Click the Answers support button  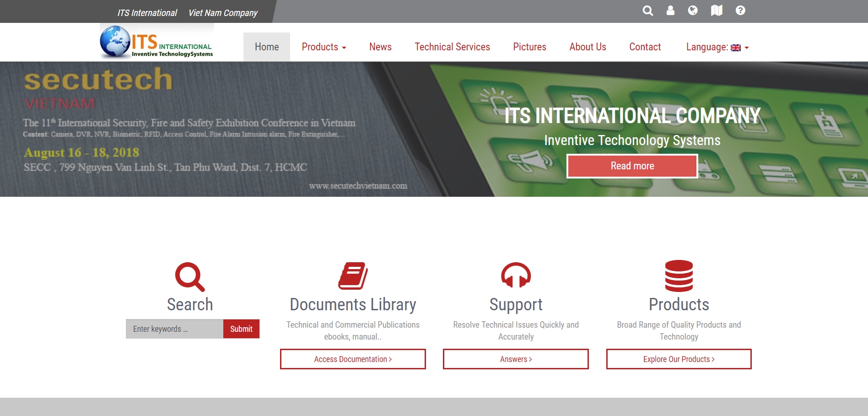(516, 359)
